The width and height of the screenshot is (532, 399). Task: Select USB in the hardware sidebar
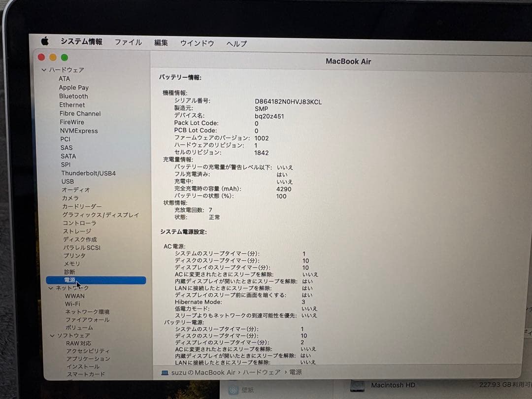[67, 181]
